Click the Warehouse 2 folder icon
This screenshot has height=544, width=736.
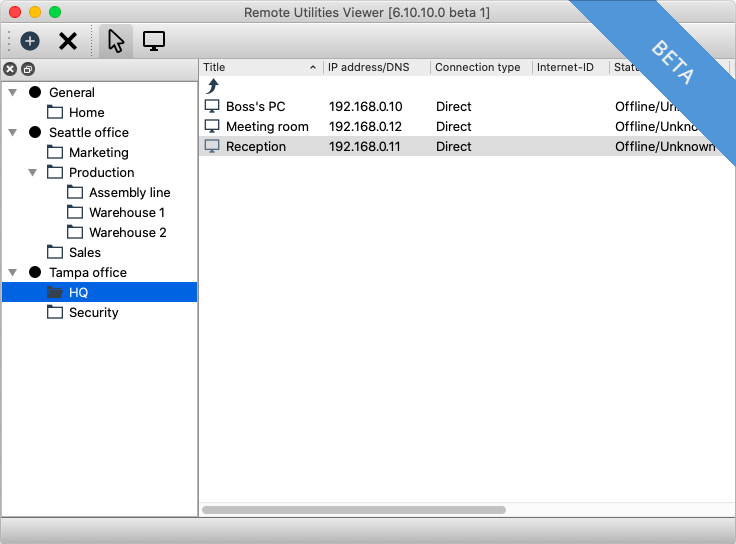pyautogui.click(x=75, y=232)
